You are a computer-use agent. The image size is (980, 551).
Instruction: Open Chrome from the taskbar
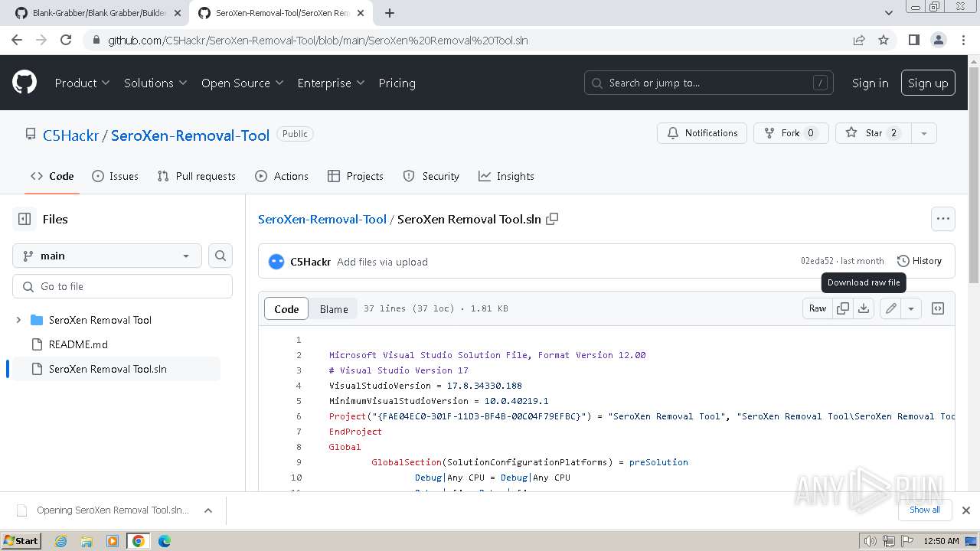[138, 541]
